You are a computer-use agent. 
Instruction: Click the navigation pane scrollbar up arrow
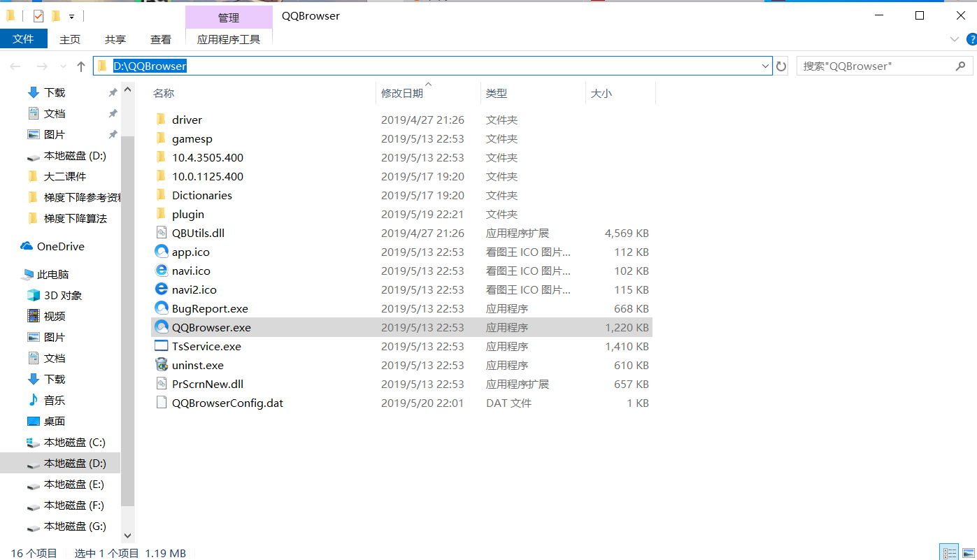point(127,89)
